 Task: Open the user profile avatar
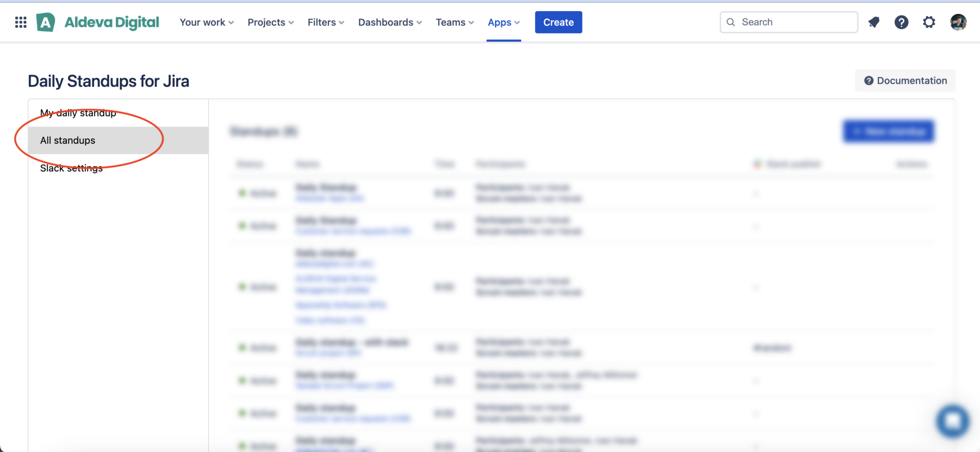(x=958, y=22)
